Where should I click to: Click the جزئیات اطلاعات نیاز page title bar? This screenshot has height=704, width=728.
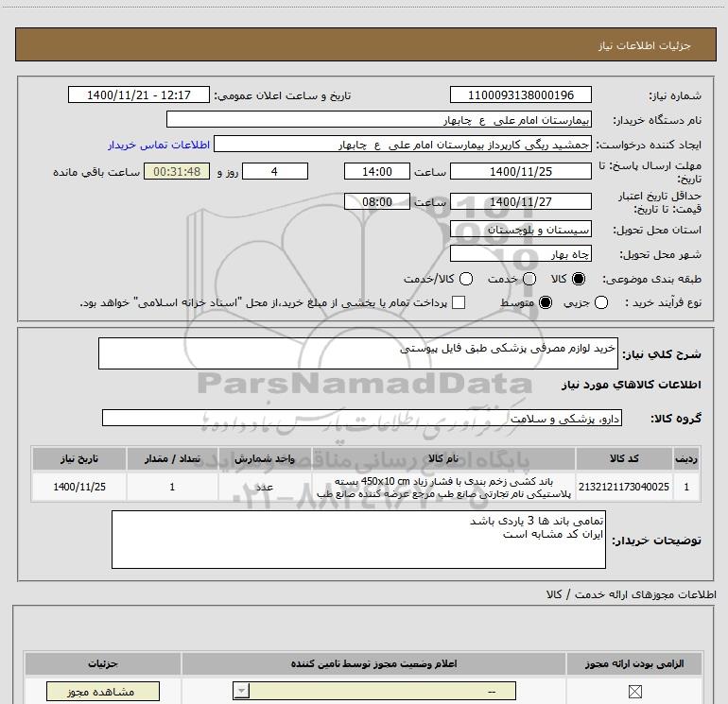click(x=365, y=44)
